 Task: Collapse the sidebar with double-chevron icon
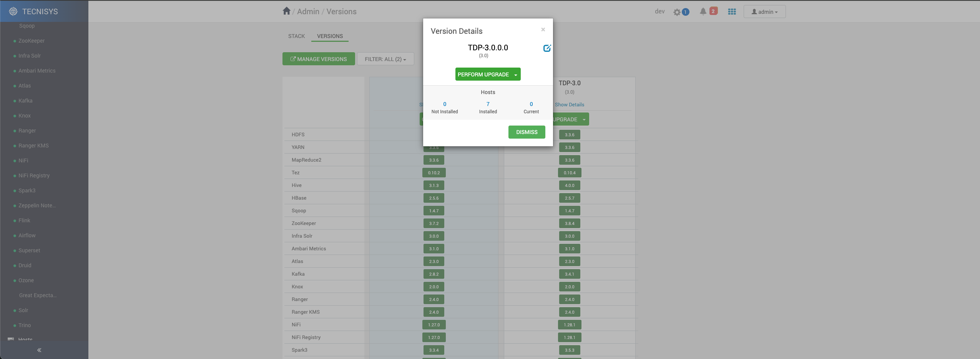39,350
